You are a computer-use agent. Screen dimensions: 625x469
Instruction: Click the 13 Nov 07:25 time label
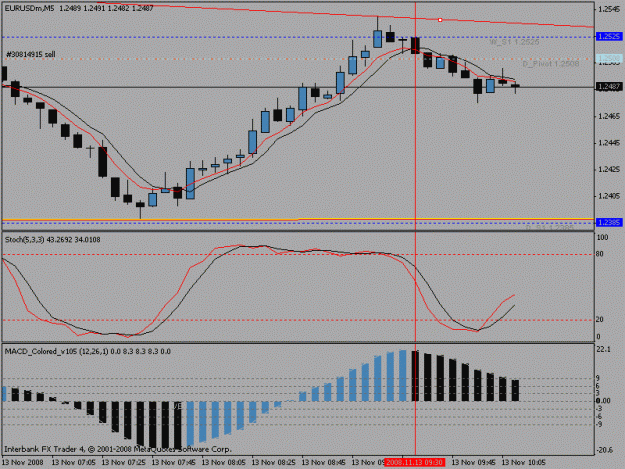point(124,462)
